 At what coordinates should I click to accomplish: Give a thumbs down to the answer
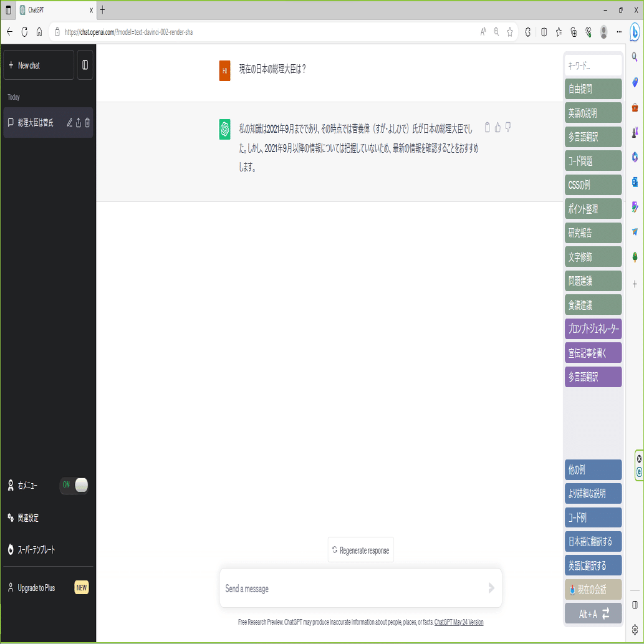pos(507,127)
